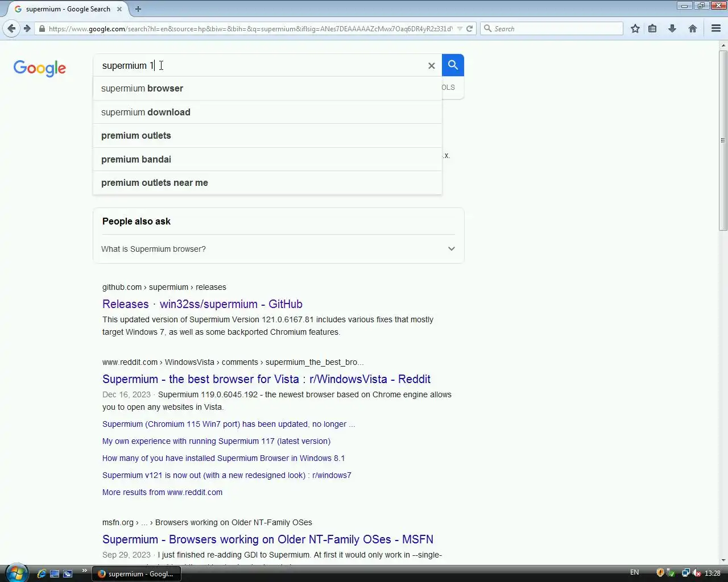Clear the Google search box with X
Image resolution: width=728 pixels, height=582 pixels.
point(432,66)
